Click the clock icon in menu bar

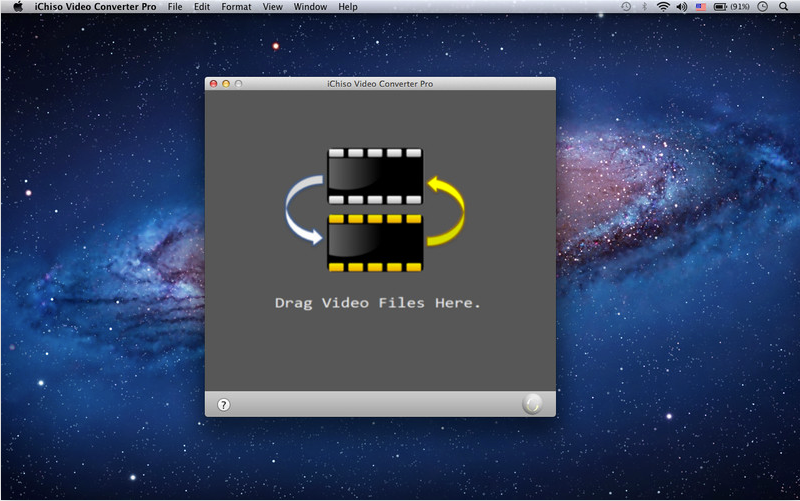point(763,7)
